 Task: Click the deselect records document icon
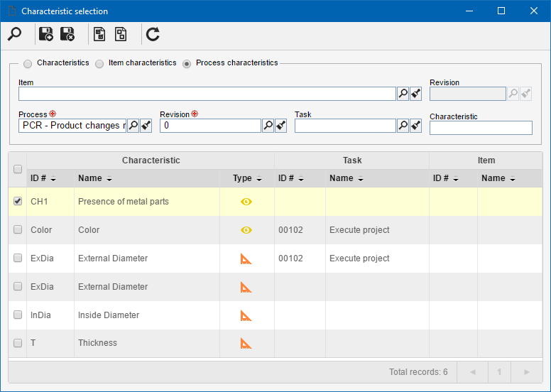pos(121,34)
